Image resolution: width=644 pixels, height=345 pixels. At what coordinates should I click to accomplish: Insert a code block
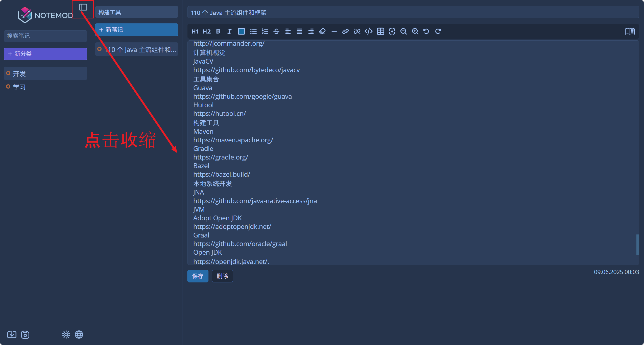369,31
